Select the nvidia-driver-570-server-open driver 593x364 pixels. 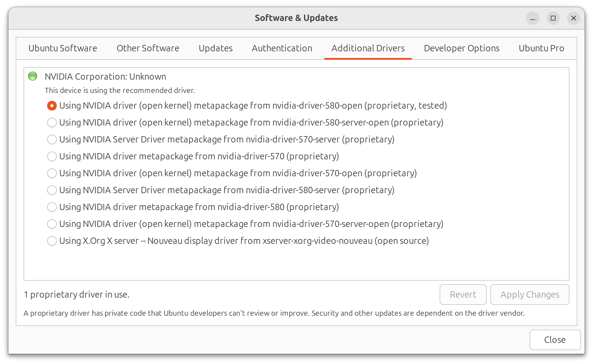[x=52, y=224]
